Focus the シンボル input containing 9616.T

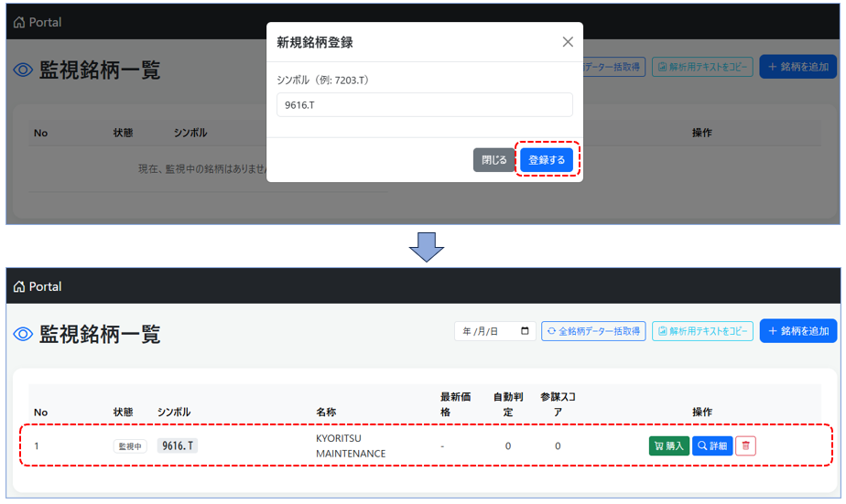coord(424,105)
